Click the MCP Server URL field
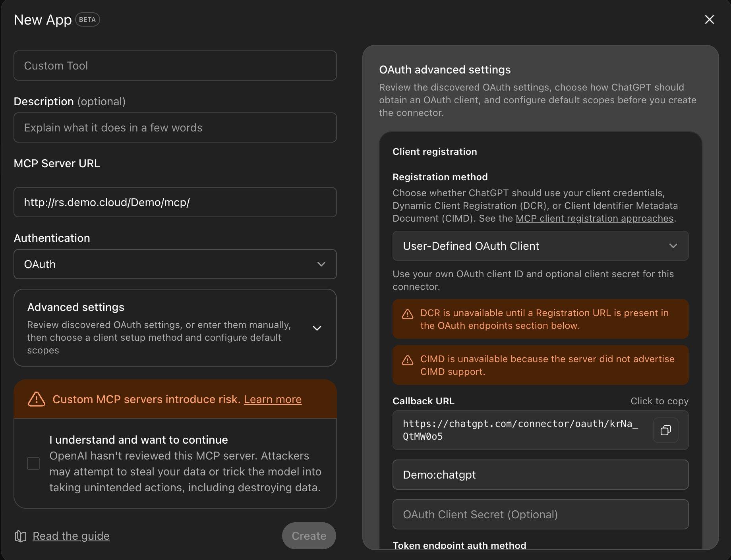 [x=175, y=202]
